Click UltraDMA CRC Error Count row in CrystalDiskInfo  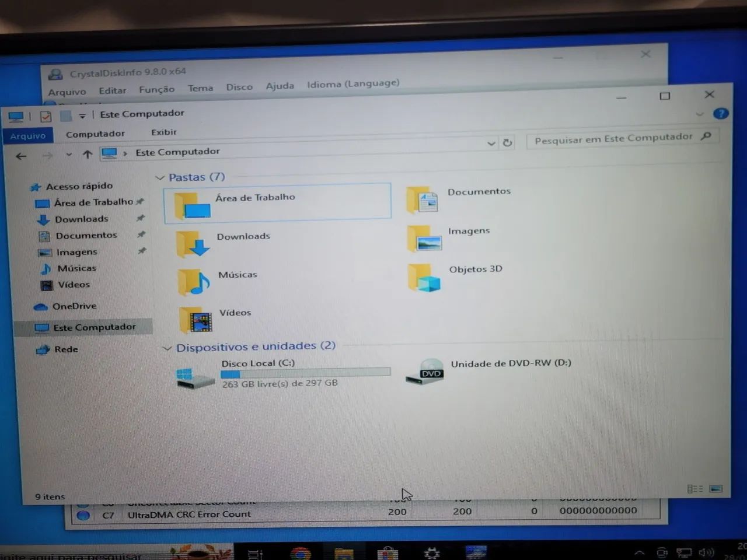(365, 513)
